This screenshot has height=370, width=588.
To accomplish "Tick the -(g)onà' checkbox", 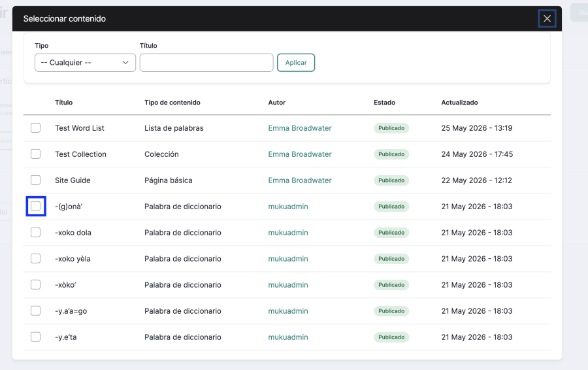I will pyautogui.click(x=36, y=207).
